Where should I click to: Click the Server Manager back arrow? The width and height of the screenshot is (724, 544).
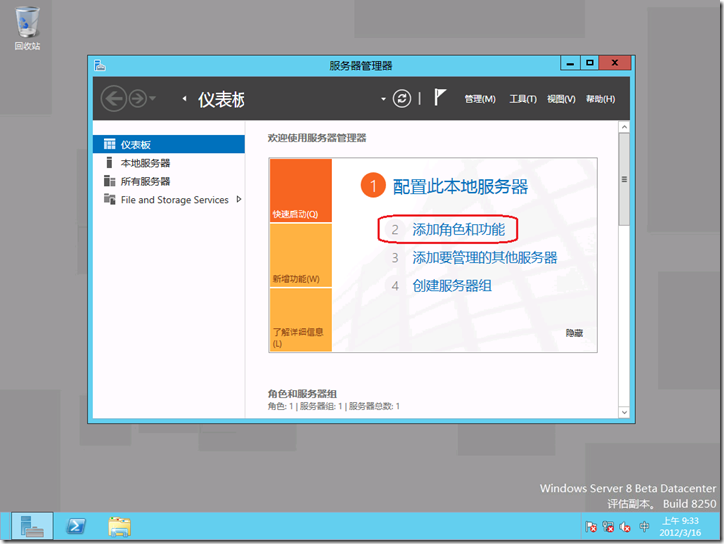(114, 98)
